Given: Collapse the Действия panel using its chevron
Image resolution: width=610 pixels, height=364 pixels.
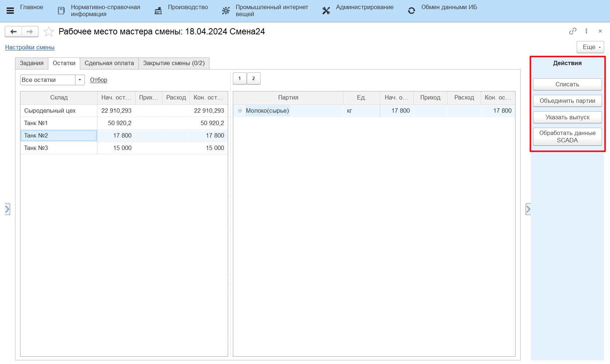Looking at the screenshot, I should [x=528, y=209].
